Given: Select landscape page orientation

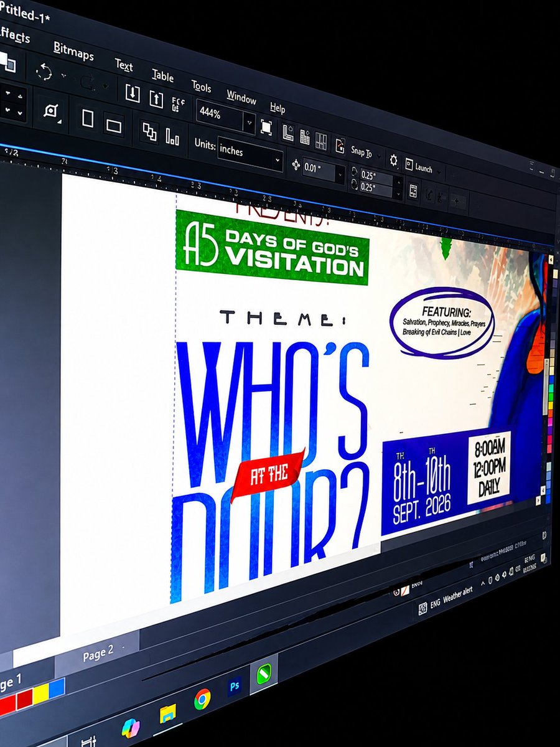Looking at the screenshot, I should pyautogui.click(x=114, y=126).
